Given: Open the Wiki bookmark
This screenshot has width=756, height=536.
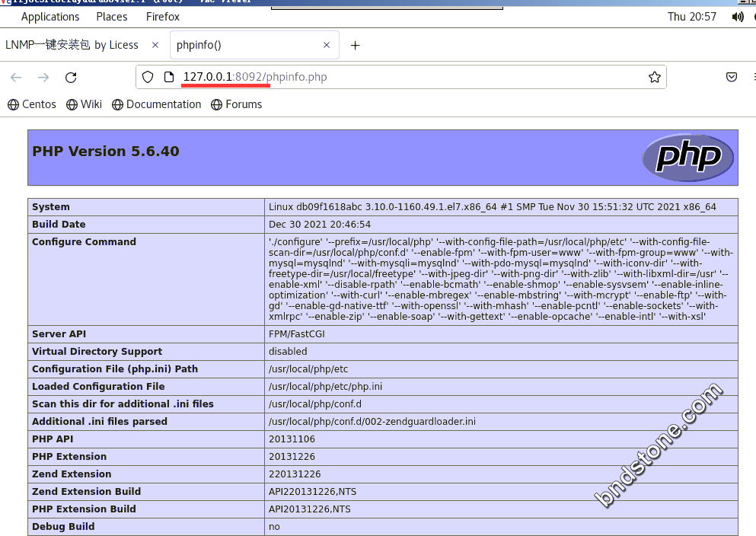Looking at the screenshot, I should [85, 104].
